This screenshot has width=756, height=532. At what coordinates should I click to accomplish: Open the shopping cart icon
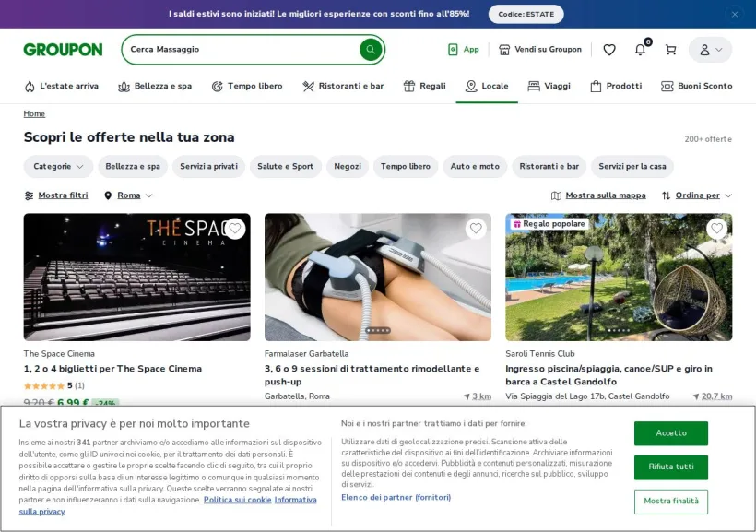tap(670, 49)
